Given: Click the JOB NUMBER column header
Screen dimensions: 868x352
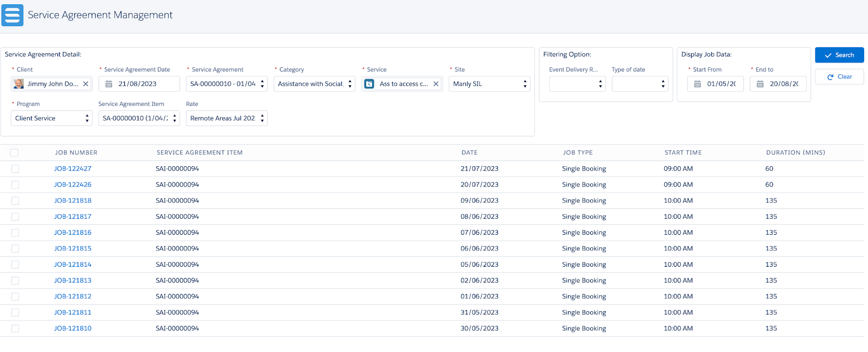Looking at the screenshot, I should (x=76, y=153).
